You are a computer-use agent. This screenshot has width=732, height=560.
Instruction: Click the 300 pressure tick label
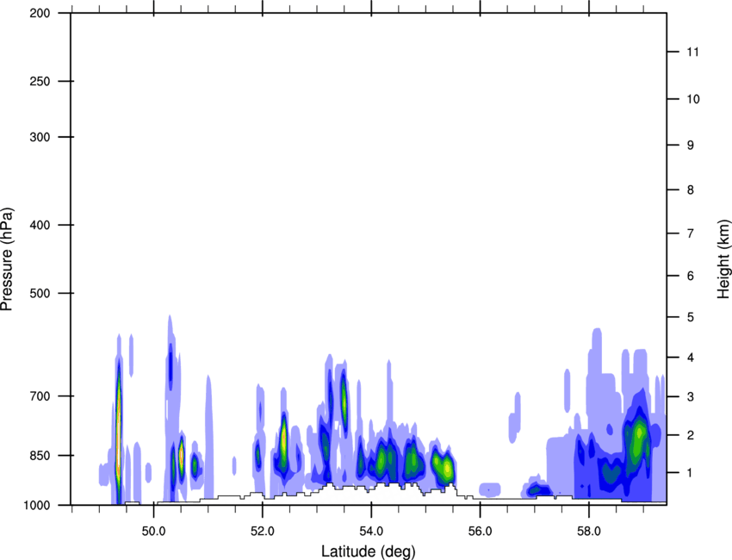pos(40,137)
